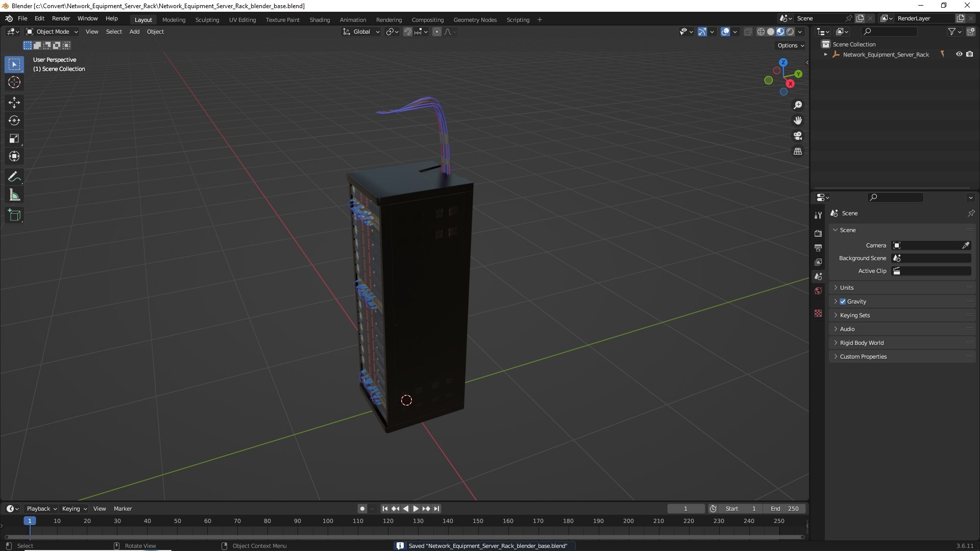This screenshot has width=980, height=551.
Task: Open the Render menu
Action: coord(61,18)
